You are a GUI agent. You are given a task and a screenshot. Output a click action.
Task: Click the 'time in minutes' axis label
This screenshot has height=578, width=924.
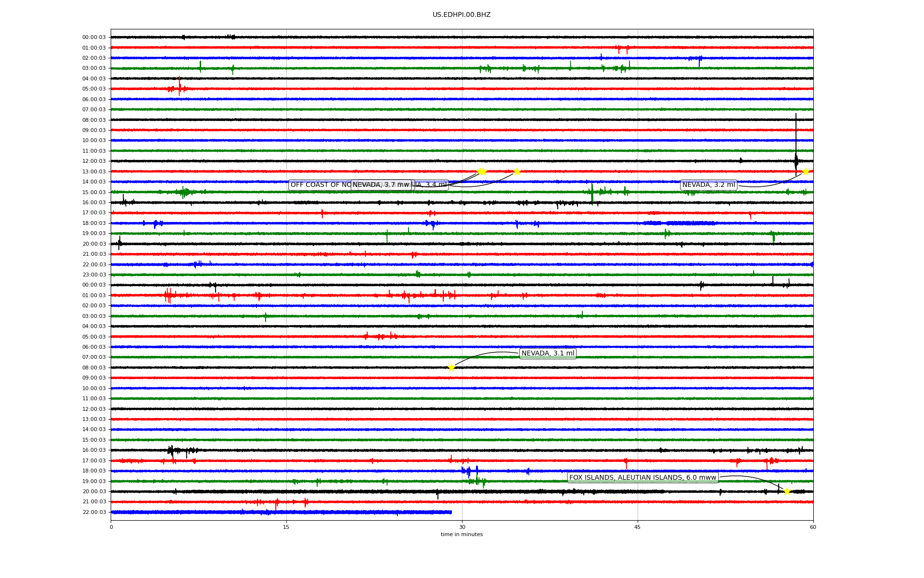(x=462, y=535)
